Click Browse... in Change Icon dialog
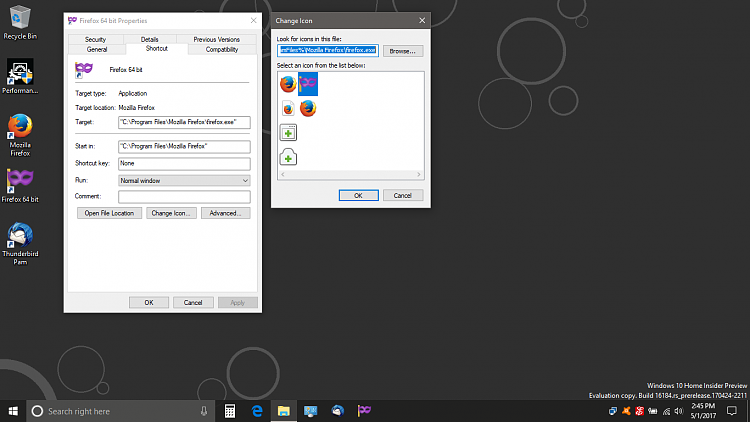The width and height of the screenshot is (750, 422). click(403, 51)
